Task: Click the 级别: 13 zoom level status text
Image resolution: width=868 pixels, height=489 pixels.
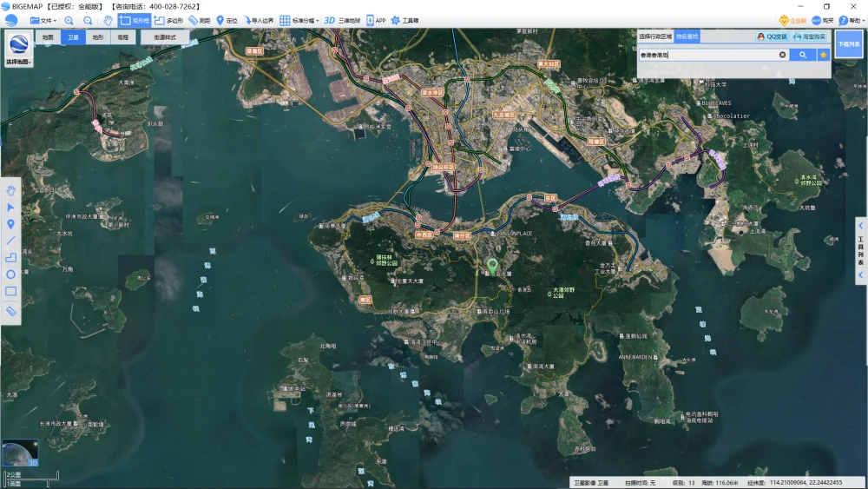Action: point(683,483)
